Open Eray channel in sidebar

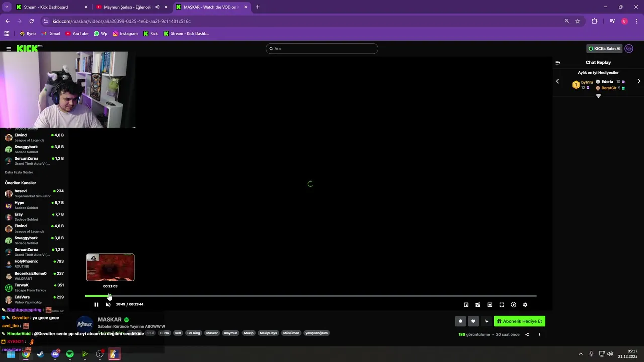[x=34, y=217]
